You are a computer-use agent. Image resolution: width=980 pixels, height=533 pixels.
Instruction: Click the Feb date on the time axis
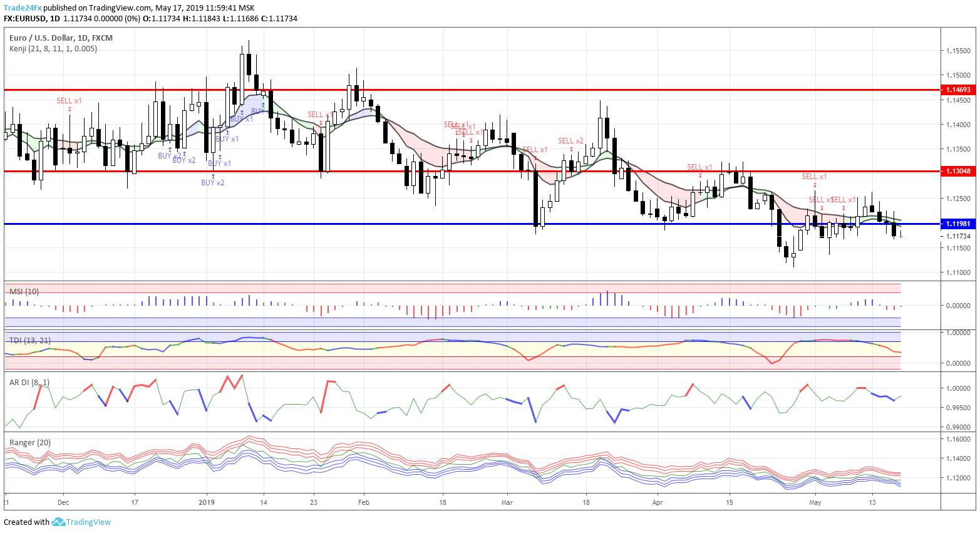[x=364, y=502]
